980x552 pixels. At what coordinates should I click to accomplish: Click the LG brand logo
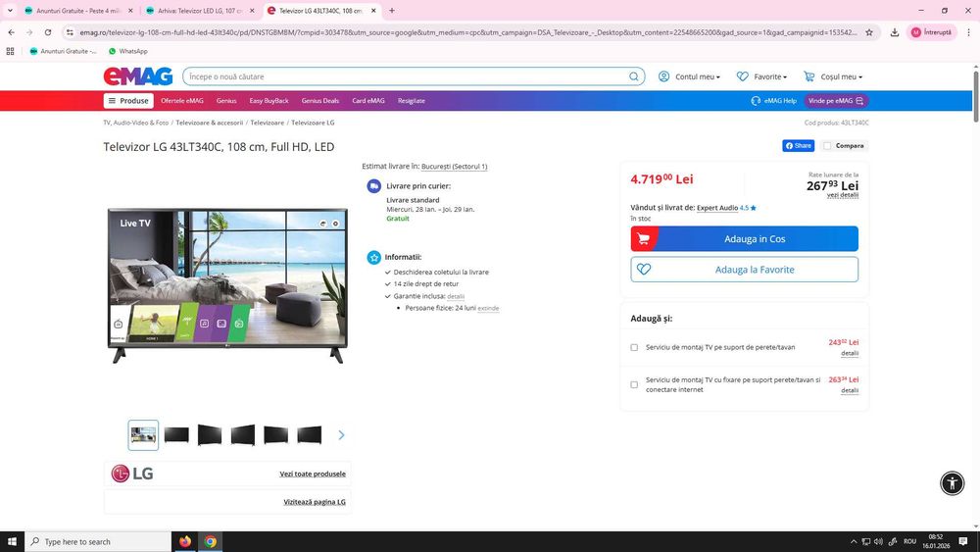coord(132,474)
